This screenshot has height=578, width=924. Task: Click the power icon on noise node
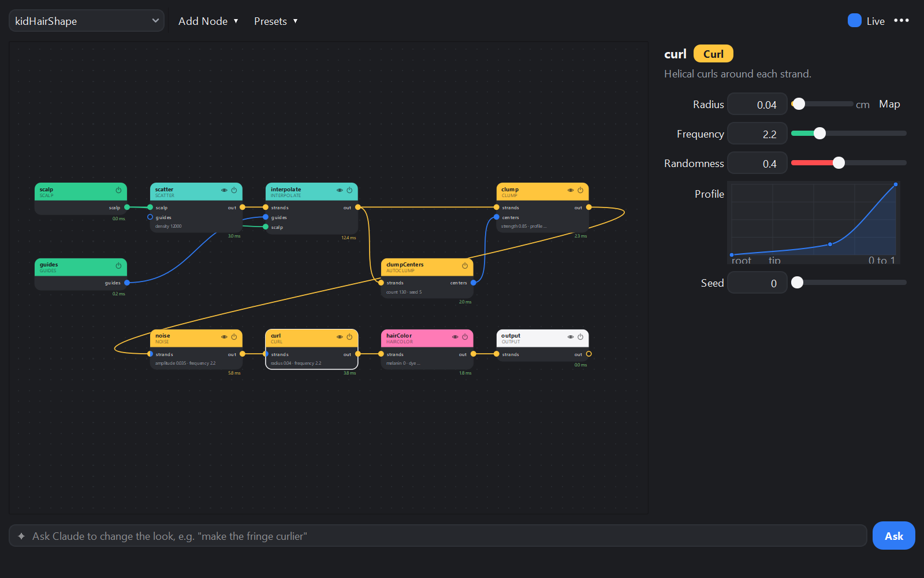(234, 337)
